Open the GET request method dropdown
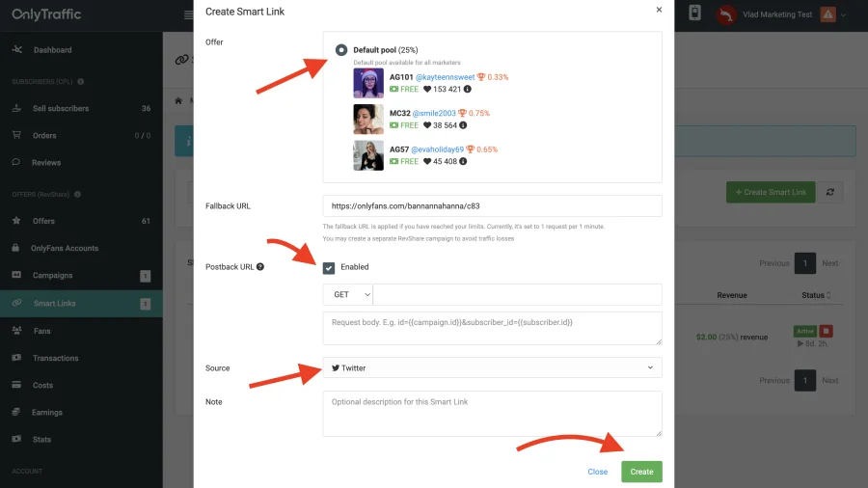This screenshot has width=868, height=488. (x=348, y=294)
